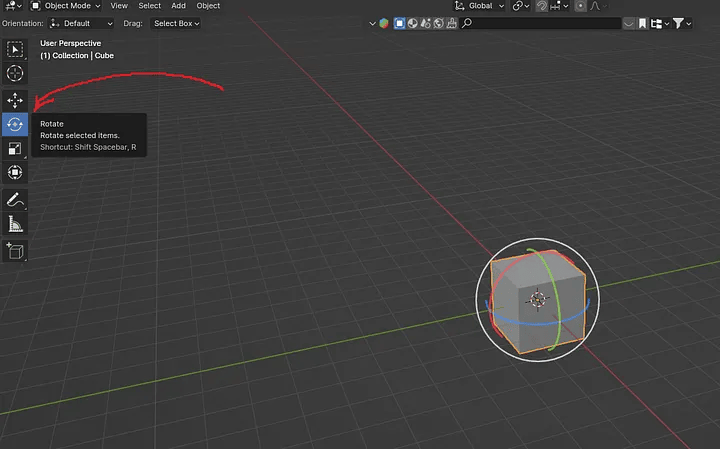This screenshot has width=720, height=449.
Task: Click the Rotate tool in toolbar
Action: [15, 124]
